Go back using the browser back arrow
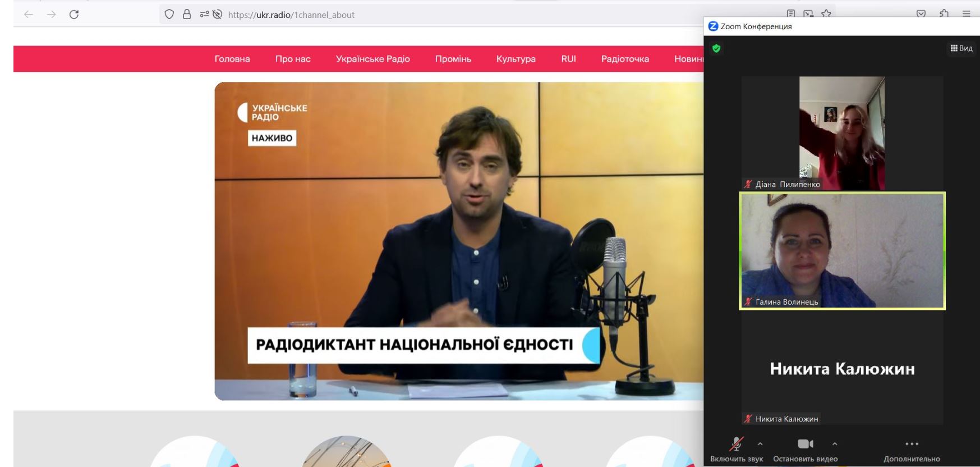980x467 pixels. [29, 15]
